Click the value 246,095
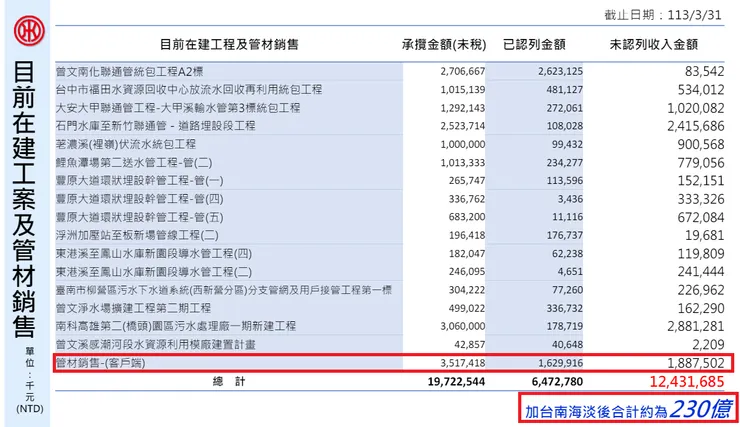The image size is (740, 427). coord(467,272)
